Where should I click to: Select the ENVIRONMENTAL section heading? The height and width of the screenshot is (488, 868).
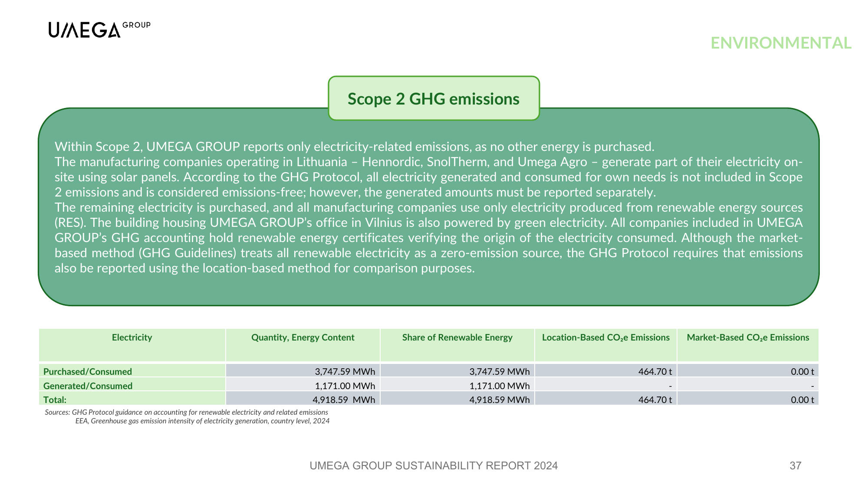[781, 43]
